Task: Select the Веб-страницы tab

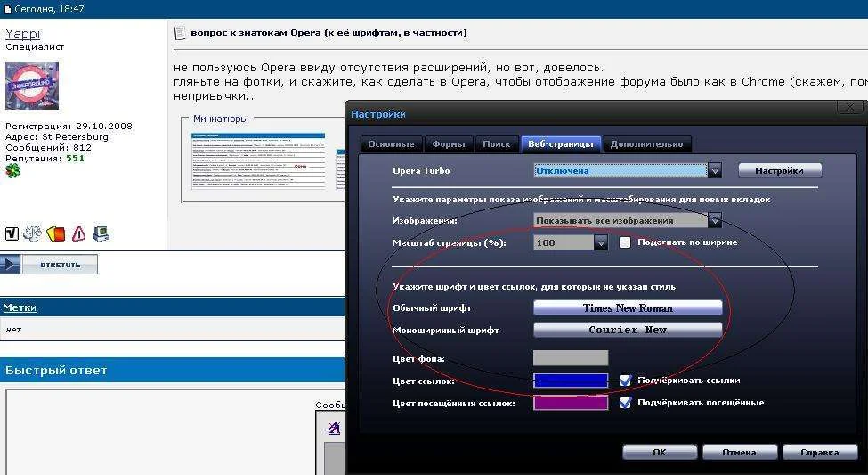Action: point(561,144)
